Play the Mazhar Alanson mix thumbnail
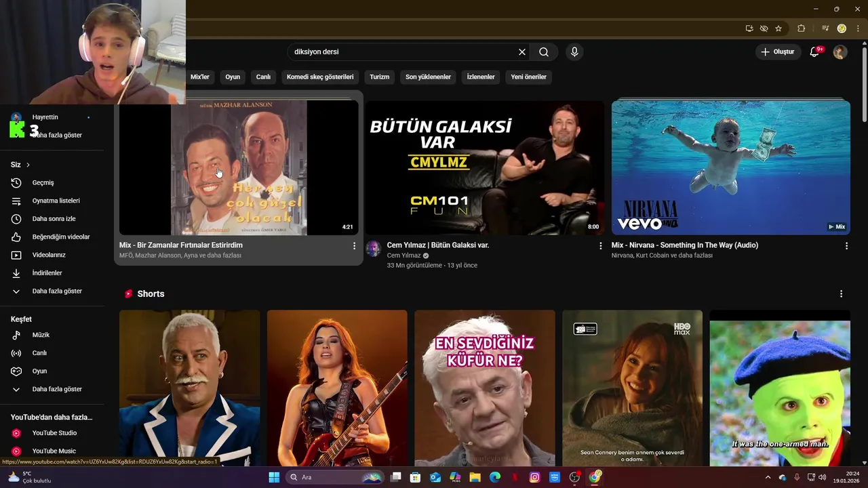Image resolution: width=868 pixels, height=488 pixels. (239, 167)
